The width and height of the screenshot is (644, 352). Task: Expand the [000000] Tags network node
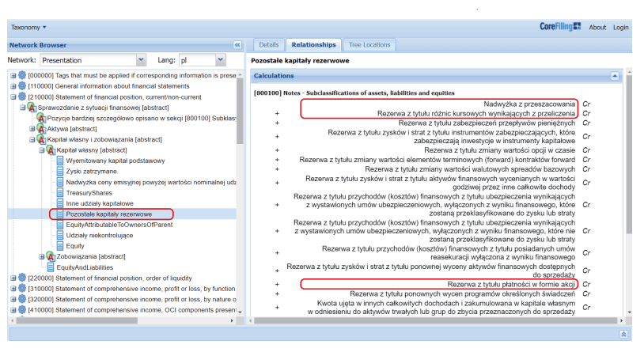click(x=13, y=76)
